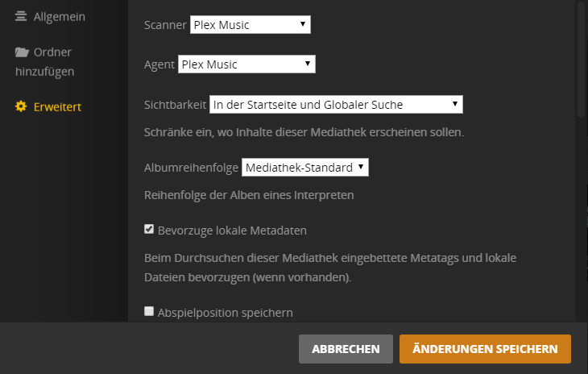588x374 pixels.
Task: Click the Abspielposition speichern label text
Action: click(x=226, y=312)
